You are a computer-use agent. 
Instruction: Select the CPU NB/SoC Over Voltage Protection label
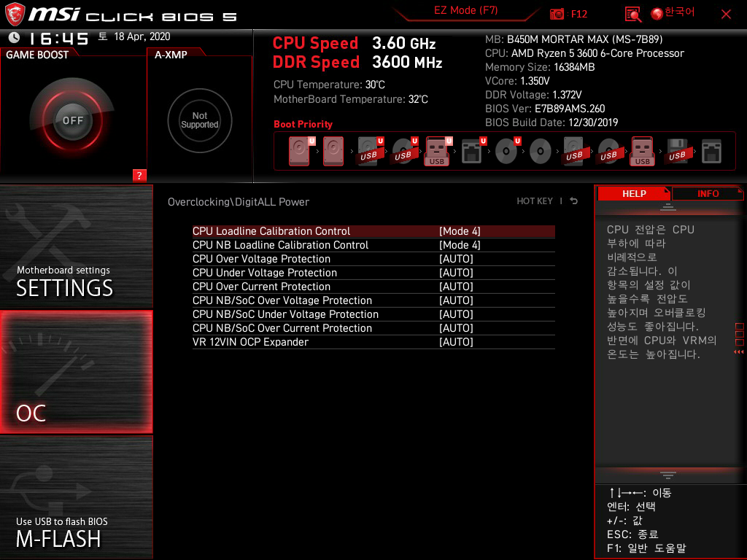pos(282,300)
